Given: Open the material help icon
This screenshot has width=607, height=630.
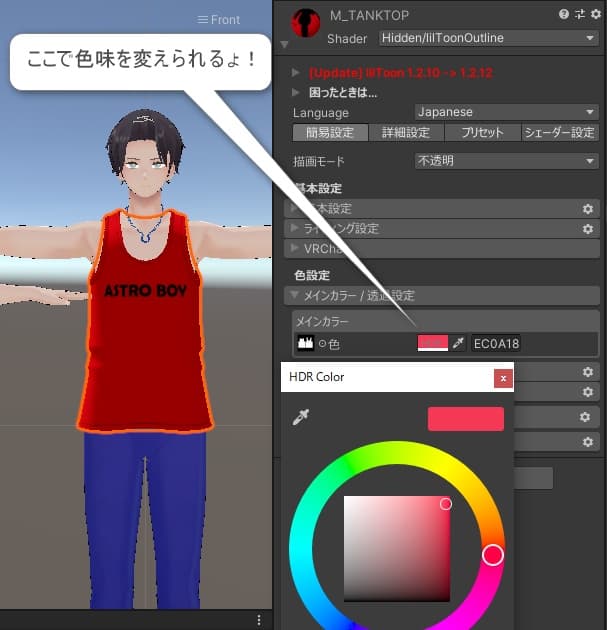Looking at the screenshot, I should coord(564,14).
